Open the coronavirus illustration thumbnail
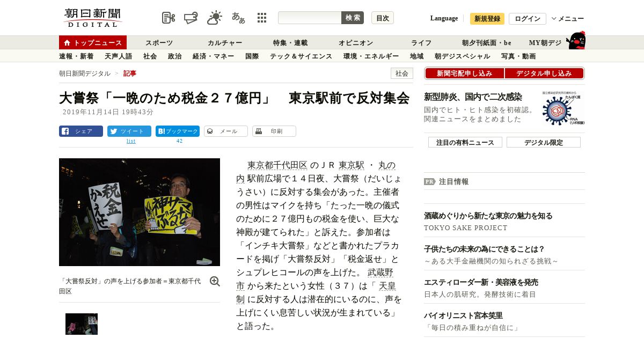 coord(563,109)
